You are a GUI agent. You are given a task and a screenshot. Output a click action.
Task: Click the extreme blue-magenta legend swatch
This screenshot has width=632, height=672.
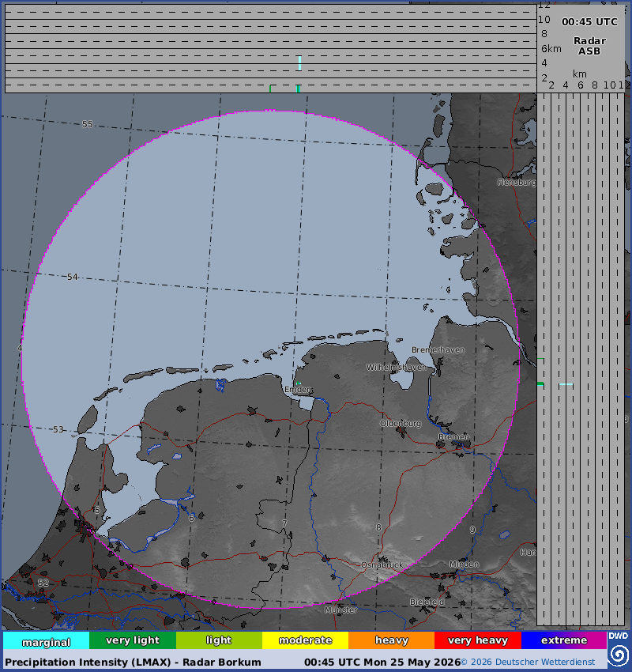tap(564, 640)
